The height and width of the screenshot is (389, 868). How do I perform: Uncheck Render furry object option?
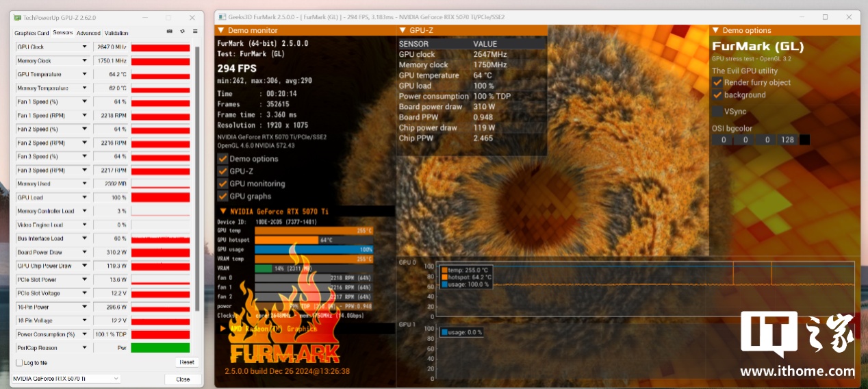click(x=717, y=82)
